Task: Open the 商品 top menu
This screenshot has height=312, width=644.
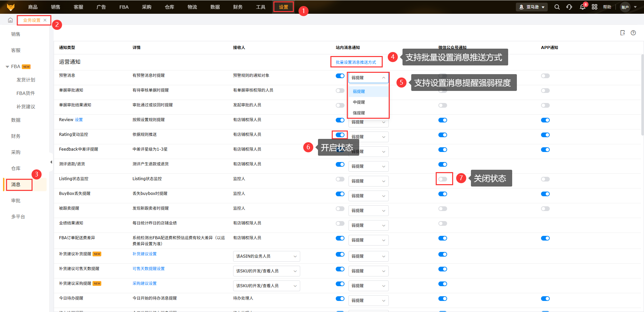Action: (33, 7)
